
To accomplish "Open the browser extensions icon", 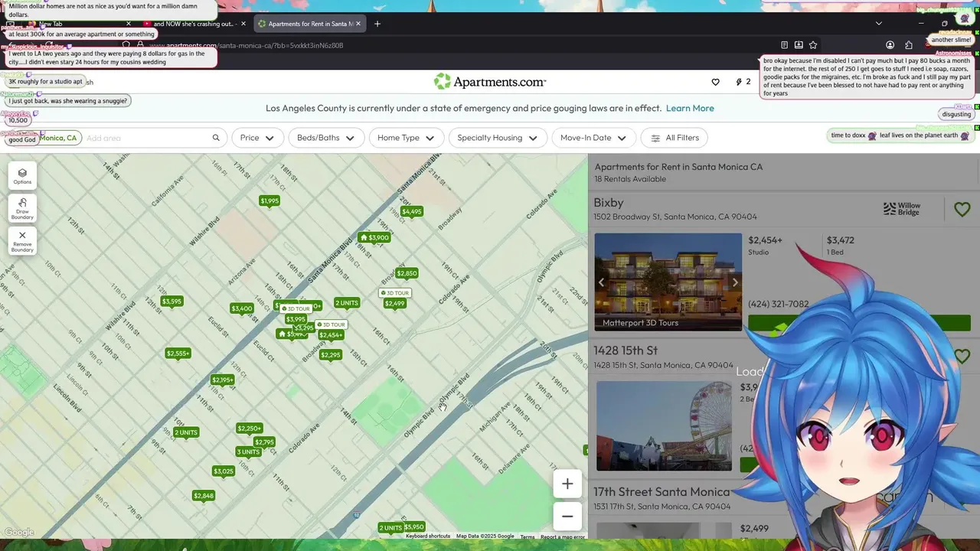I will click(x=909, y=45).
